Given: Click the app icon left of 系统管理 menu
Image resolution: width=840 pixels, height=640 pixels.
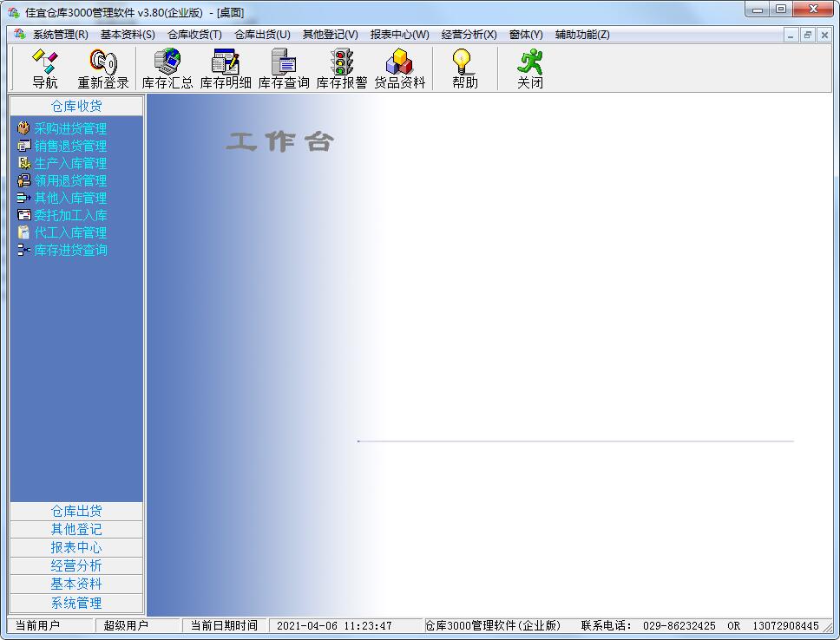Looking at the screenshot, I should [20, 35].
